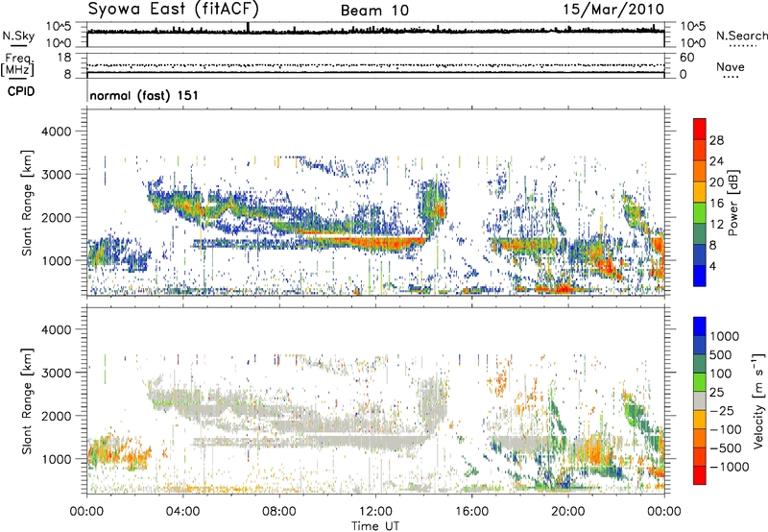This screenshot has width=768, height=532.
Task: Click the "2000" tick on the velocity panel
Action: (x=56, y=416)
